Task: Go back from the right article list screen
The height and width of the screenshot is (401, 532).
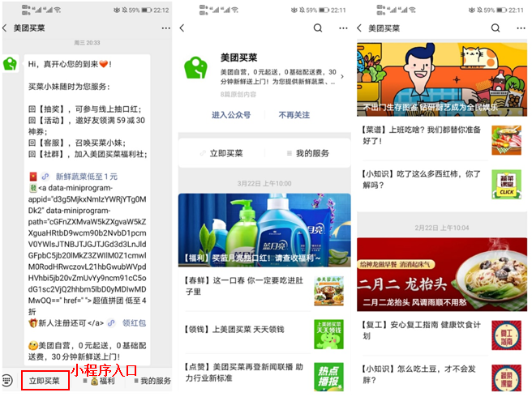Action: [359, 28]
